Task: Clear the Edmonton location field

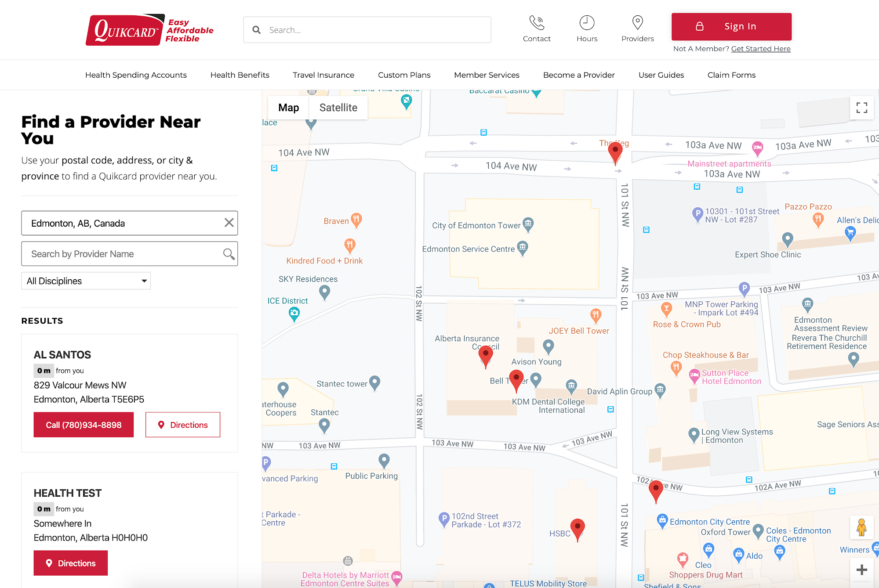Action: click(229, 223)
